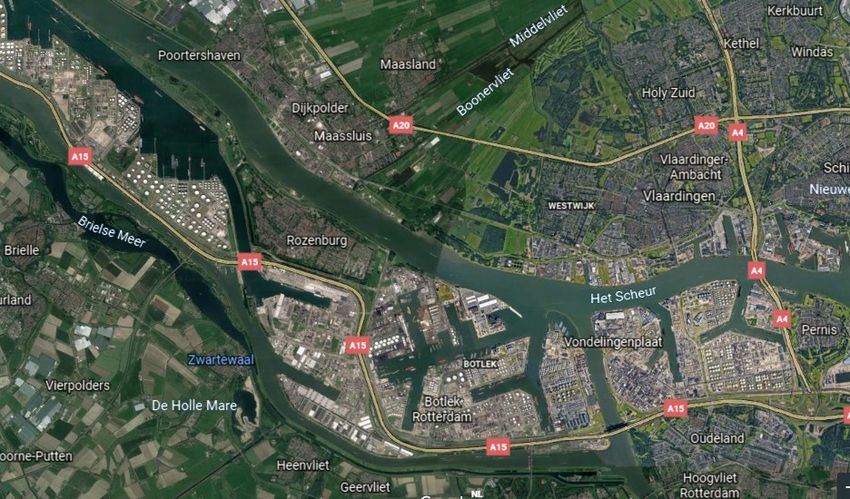
Task: Click the Vondelingenplaat label
Action: pyautogui.click(x=614, y=342)
